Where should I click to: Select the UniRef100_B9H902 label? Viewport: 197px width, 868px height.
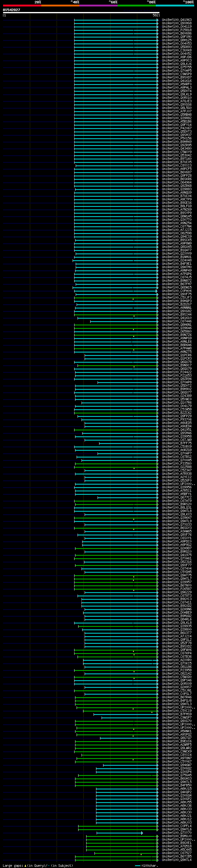pyautogui.click(x=177, y=389)
